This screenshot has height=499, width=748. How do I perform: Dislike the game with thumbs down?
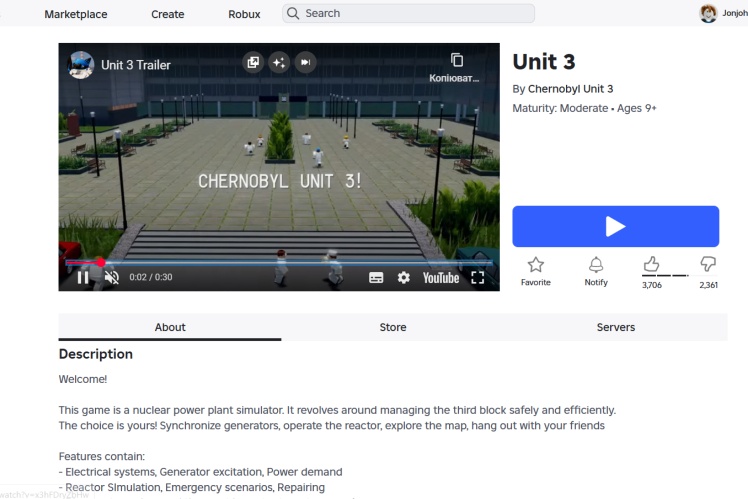[x=708, y=264]
